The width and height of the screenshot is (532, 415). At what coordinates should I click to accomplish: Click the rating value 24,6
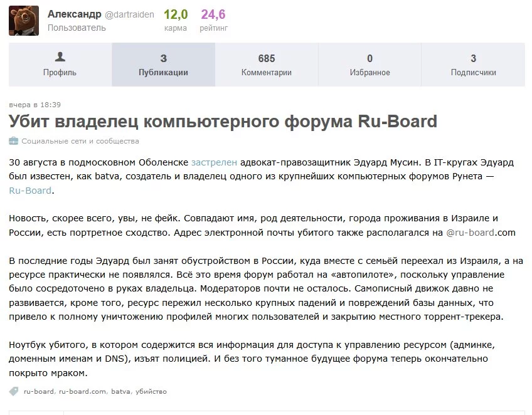tap(213, 14)
